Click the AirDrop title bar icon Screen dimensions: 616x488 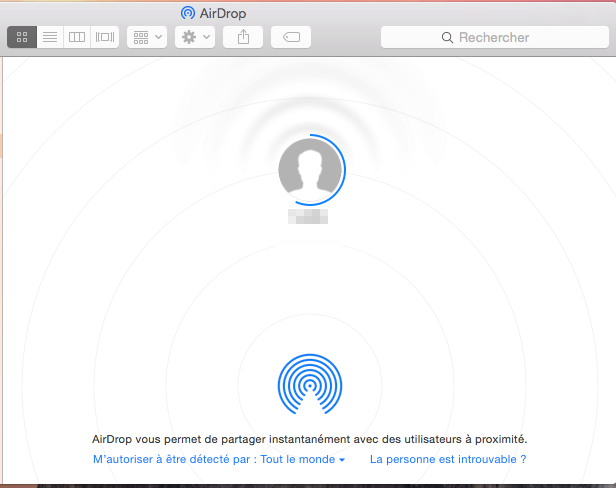coord(188,13)
